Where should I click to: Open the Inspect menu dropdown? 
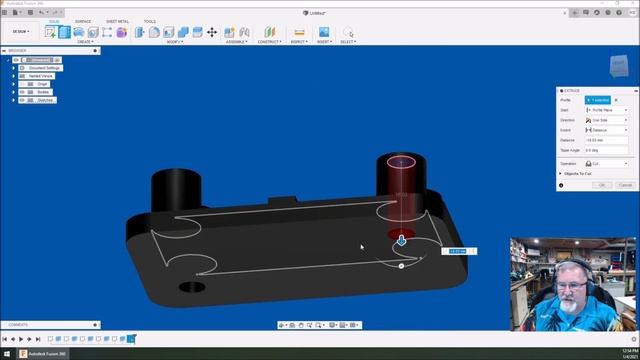point(299,42)
